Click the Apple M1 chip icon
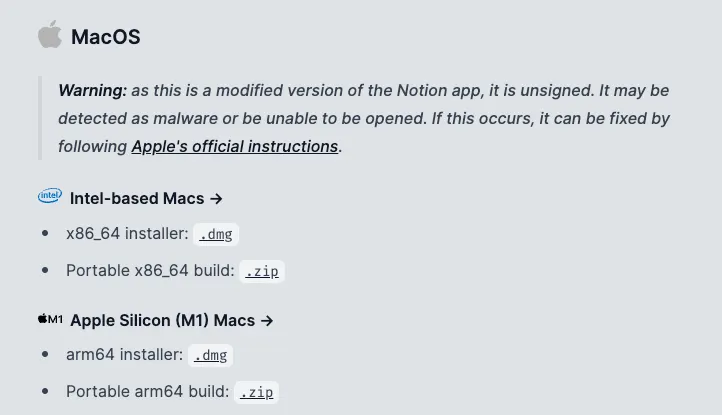The width and height of the screenshot is (722, 415). [50, 320]
